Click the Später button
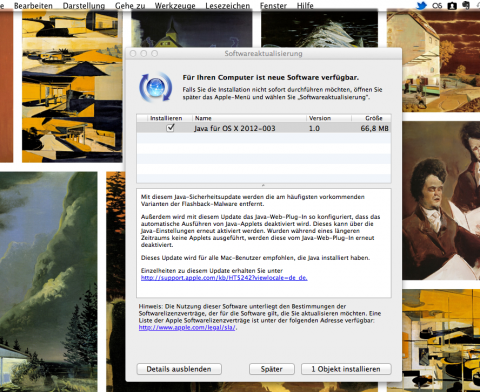This screenshot has height=392, width=480. click(x=272, y=369)
